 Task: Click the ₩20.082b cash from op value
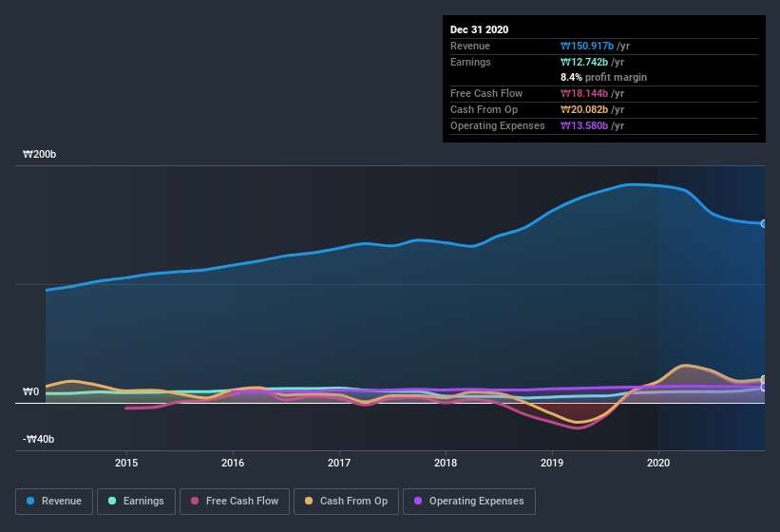[584, 109]
